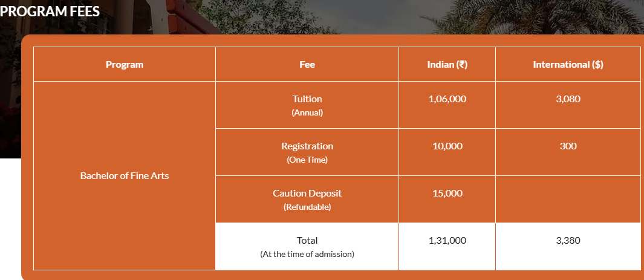
Task: Select the 3,380 international total amount
Action: (x=568, y=241)
